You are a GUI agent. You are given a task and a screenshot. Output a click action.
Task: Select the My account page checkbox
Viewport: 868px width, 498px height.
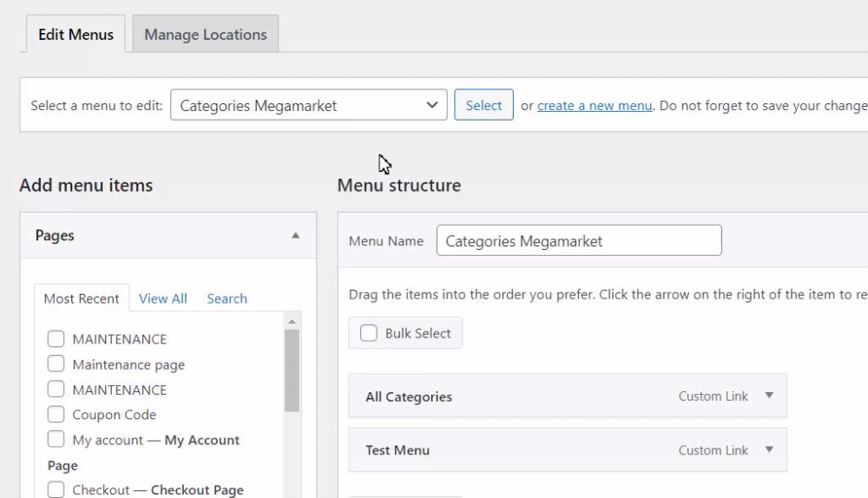[x=56, y=440]
